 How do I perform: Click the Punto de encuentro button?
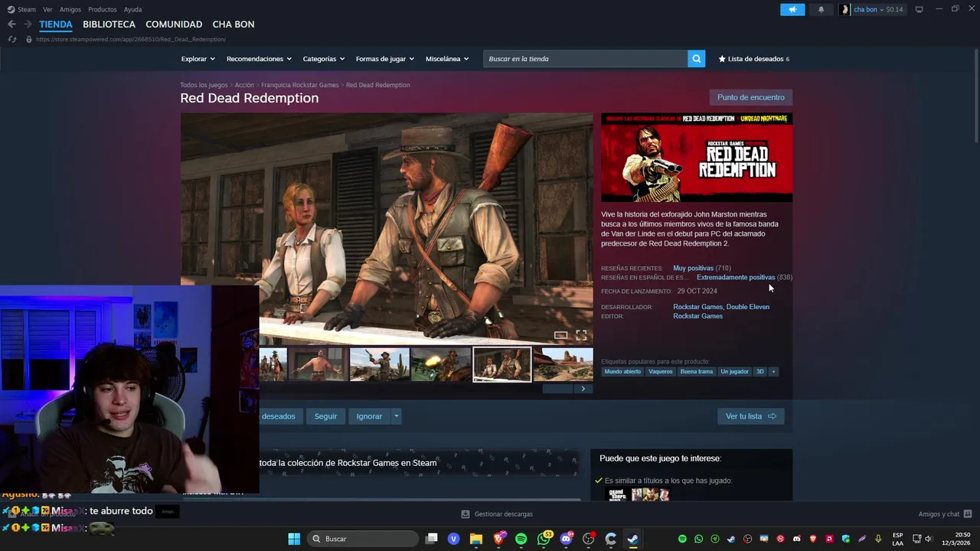pyautogui.click(x=750, y=97)
